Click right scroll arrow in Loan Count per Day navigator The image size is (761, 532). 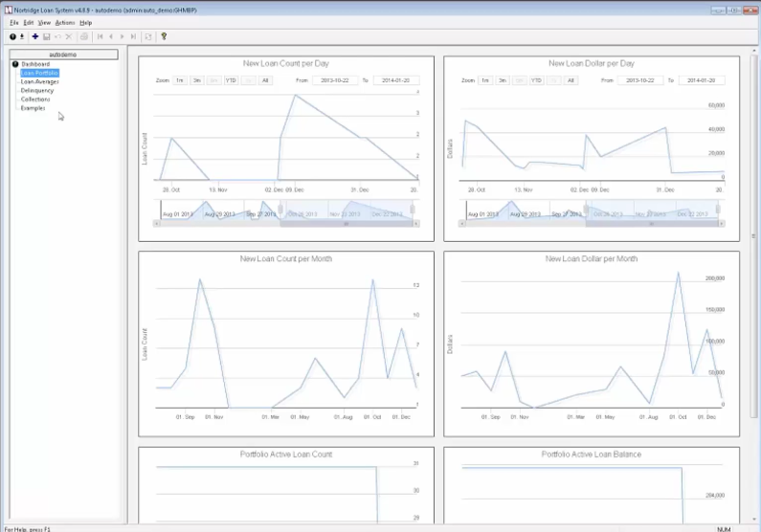pos(416,224)
